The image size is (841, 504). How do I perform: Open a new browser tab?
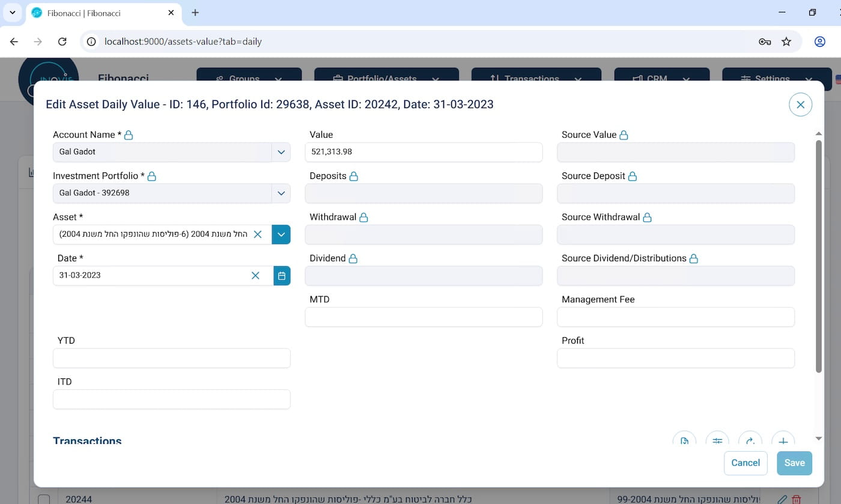195,13
